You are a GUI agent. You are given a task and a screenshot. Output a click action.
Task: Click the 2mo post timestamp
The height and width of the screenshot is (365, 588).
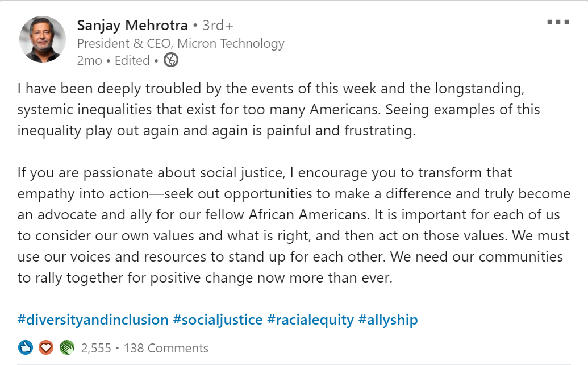pos(90,60)
